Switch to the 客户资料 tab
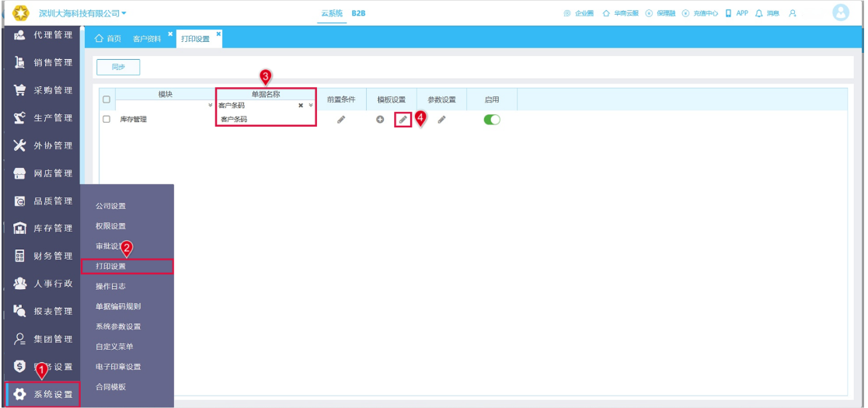This screenshot has width=868, height=408. point(147,39)
